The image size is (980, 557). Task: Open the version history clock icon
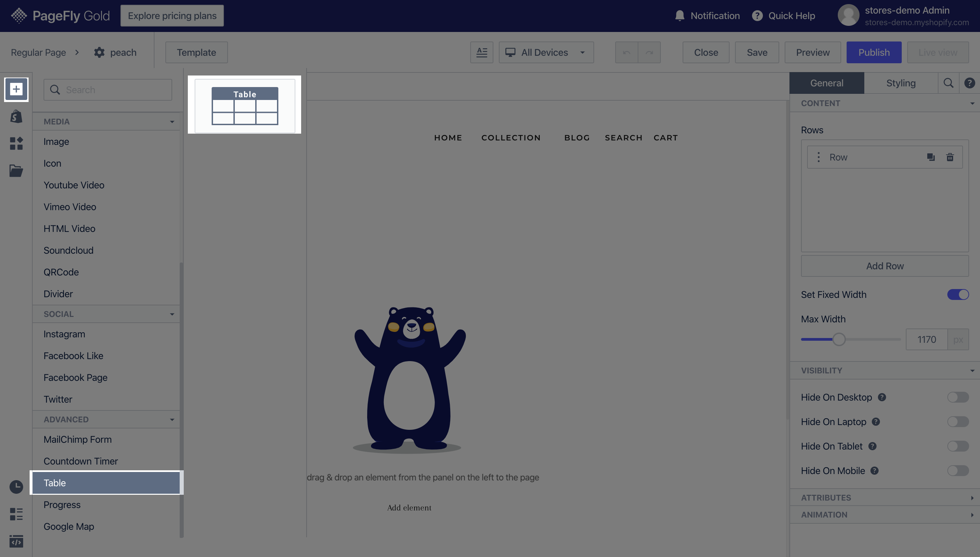point(16,487)
